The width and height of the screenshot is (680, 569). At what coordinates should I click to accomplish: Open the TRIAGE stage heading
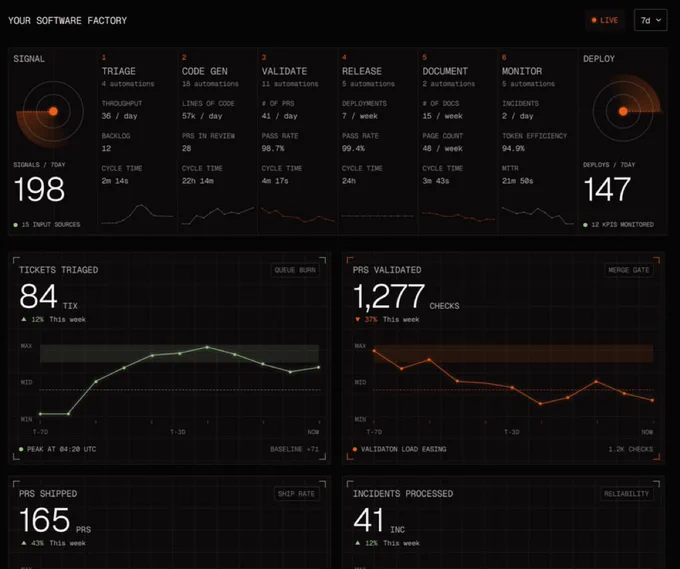click(x=118, y=71)
